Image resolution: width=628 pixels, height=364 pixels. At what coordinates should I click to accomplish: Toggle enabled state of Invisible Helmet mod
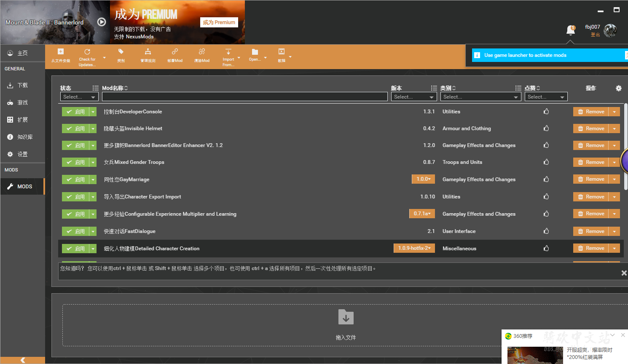(x=75, y=128)
